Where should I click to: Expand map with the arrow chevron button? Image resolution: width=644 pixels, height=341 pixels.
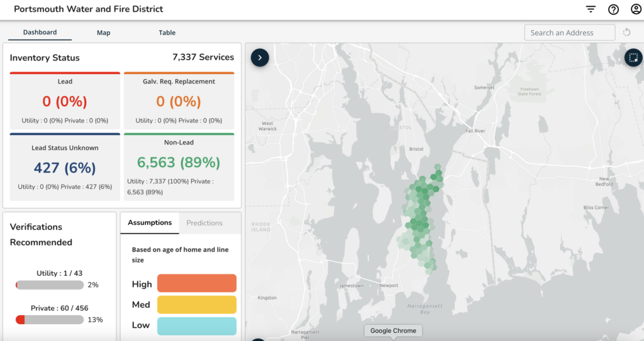(260, 58)
